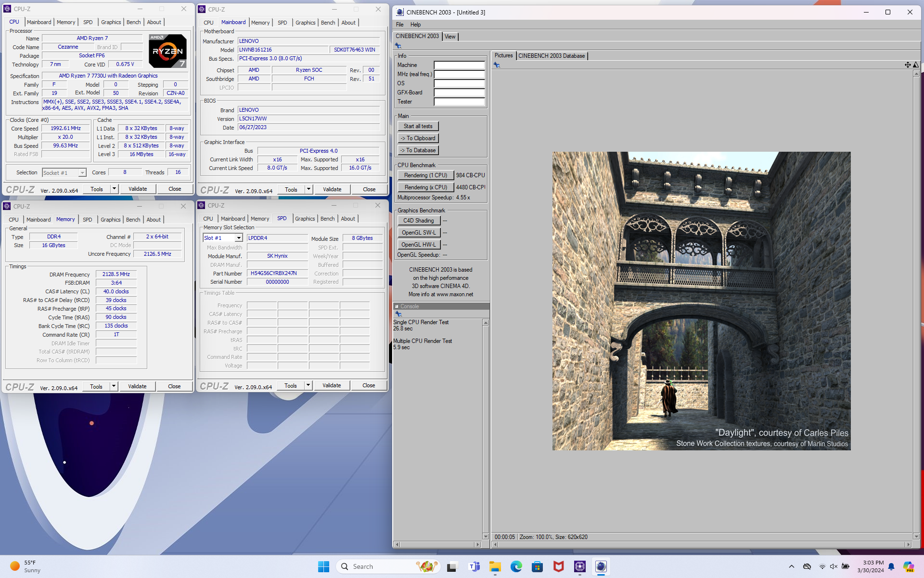
Task: Click the up arrow of the picture vertical scrollbar
Action: pyautogui.click(x=916, y=74)
